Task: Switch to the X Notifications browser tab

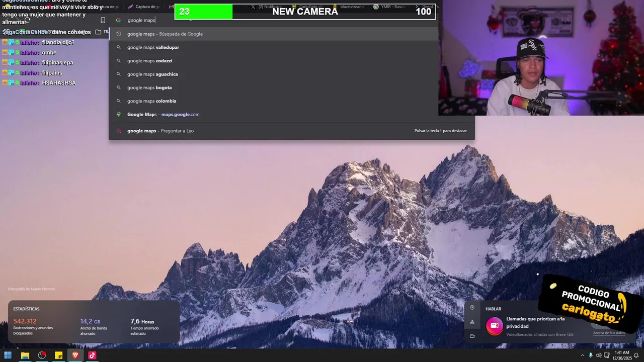Action: click(267, 7)
